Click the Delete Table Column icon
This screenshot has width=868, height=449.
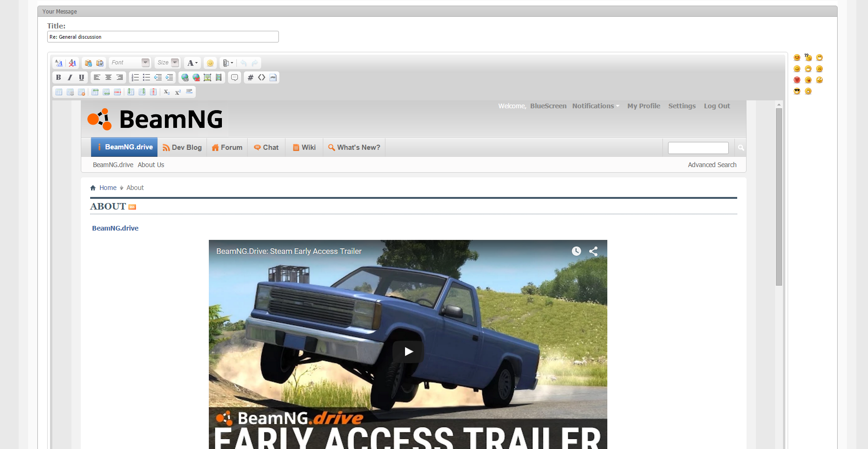[x=153, y=92]
